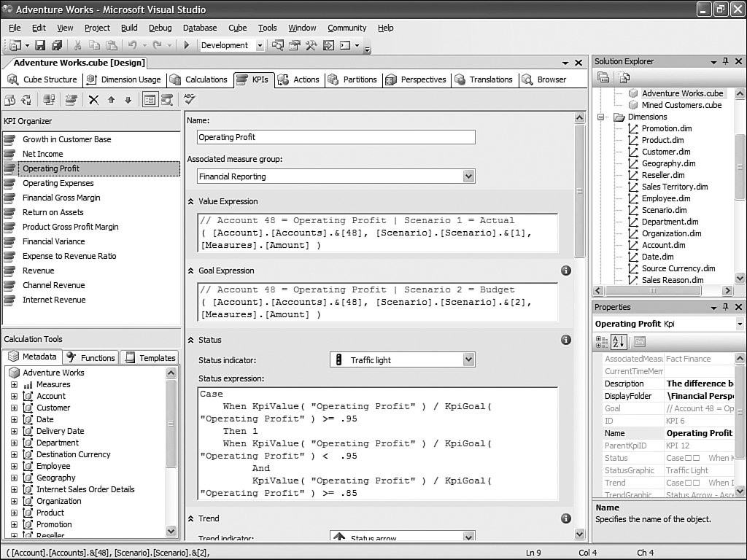Open the Templates tab in Calculation Tools
The image size is (747, 560).
click(150, 357)
